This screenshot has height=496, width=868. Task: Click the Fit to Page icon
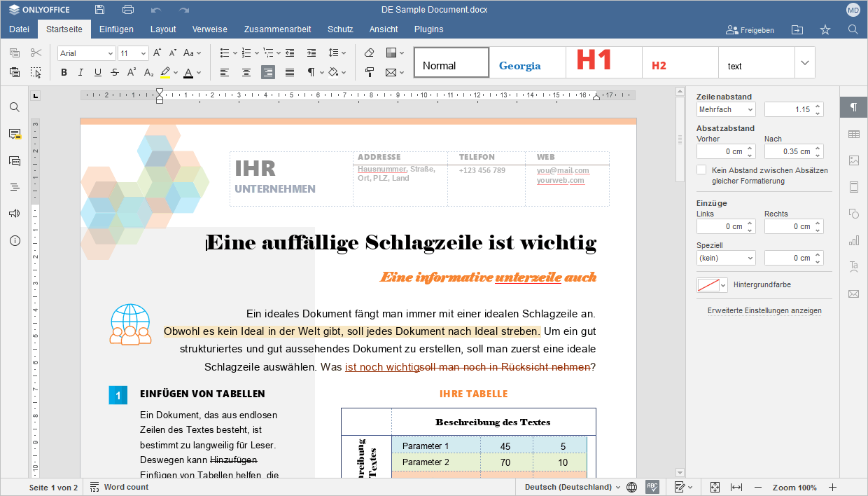715,487
